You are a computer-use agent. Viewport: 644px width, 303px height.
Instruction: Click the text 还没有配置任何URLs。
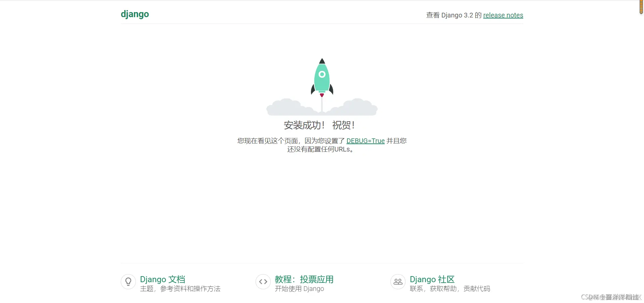coord(321,149)
